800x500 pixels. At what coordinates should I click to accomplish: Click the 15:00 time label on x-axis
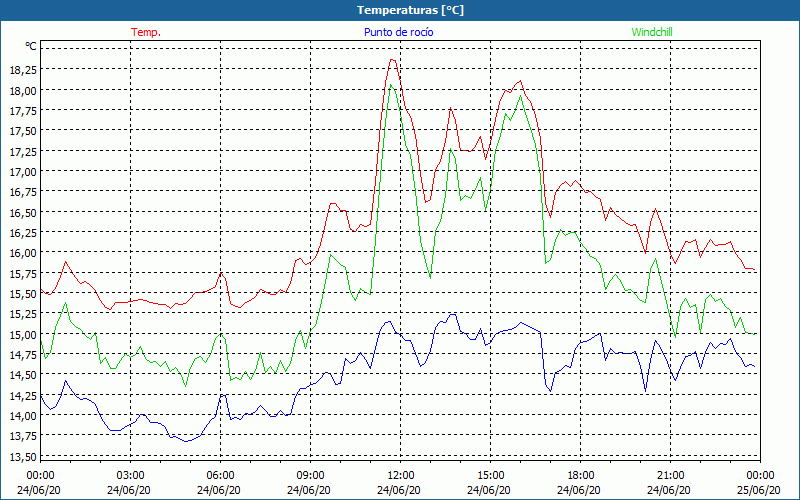tap(490, 475)
